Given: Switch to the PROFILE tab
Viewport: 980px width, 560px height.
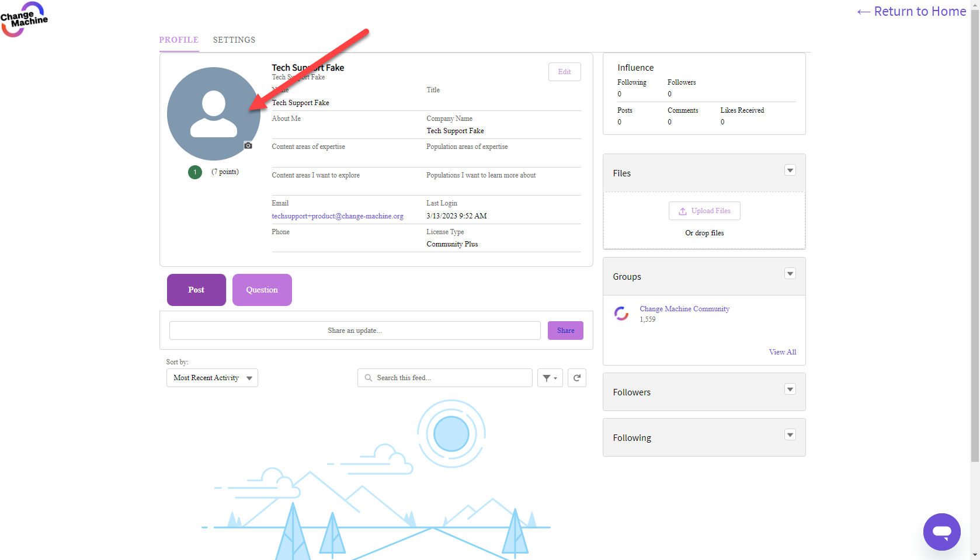Looking at the screenshot, I should tap(179, 40).
